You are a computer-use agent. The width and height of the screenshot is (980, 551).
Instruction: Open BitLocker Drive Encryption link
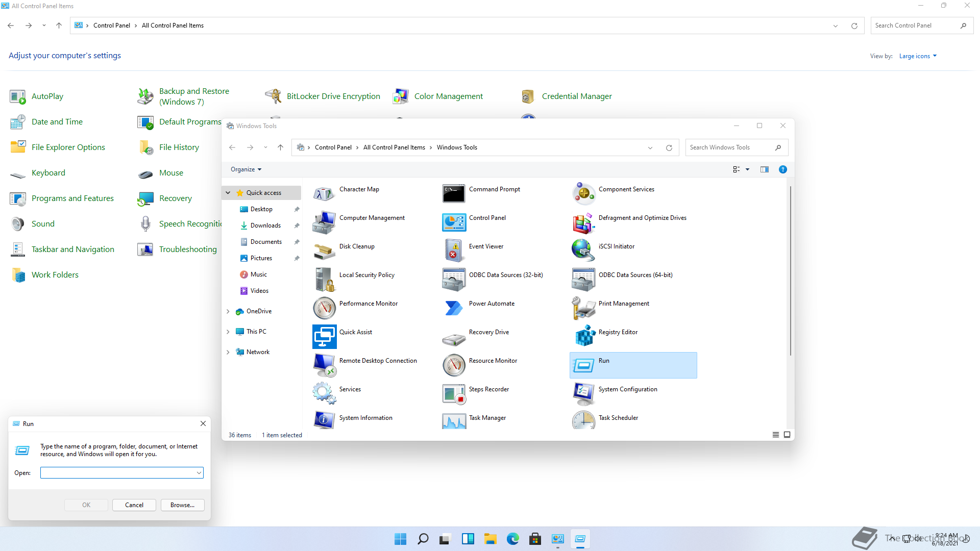333,96
